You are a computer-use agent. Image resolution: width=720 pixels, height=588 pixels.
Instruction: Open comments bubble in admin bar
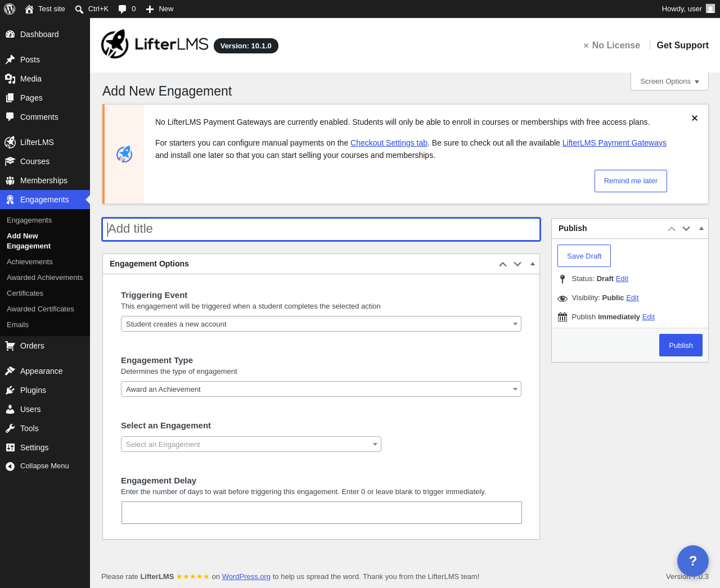tap(123, 9)
